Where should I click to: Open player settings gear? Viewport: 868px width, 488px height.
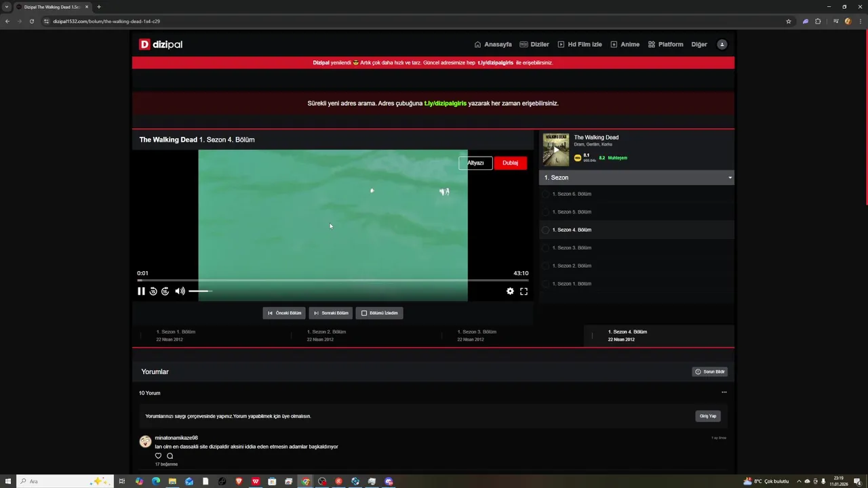[x=510, y=291]
